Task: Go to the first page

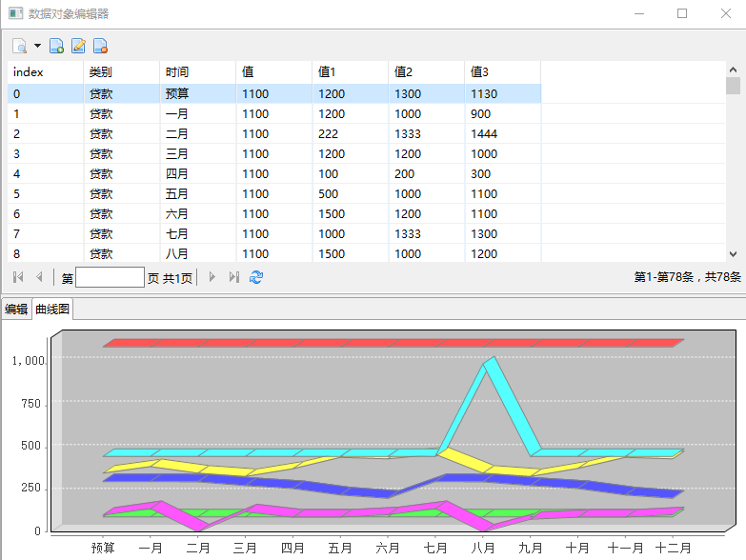Action: (18, 277)
